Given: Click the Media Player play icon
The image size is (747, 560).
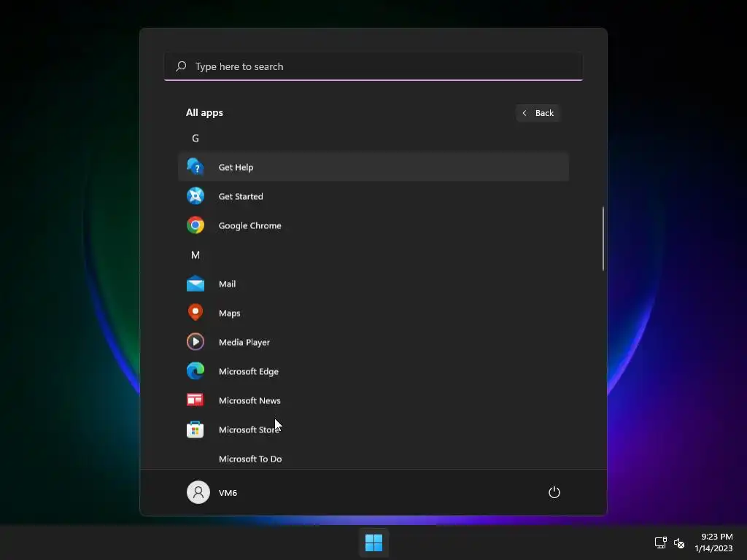Looking at the screenshot, I should 196,342.
